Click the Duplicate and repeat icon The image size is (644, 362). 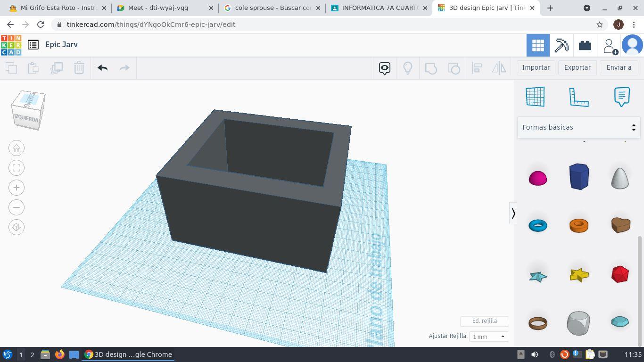[57, 68]
